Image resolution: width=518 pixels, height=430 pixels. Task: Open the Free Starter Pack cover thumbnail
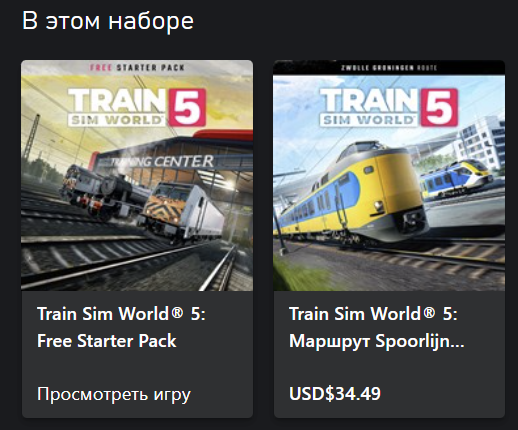[x=137, y=175]
